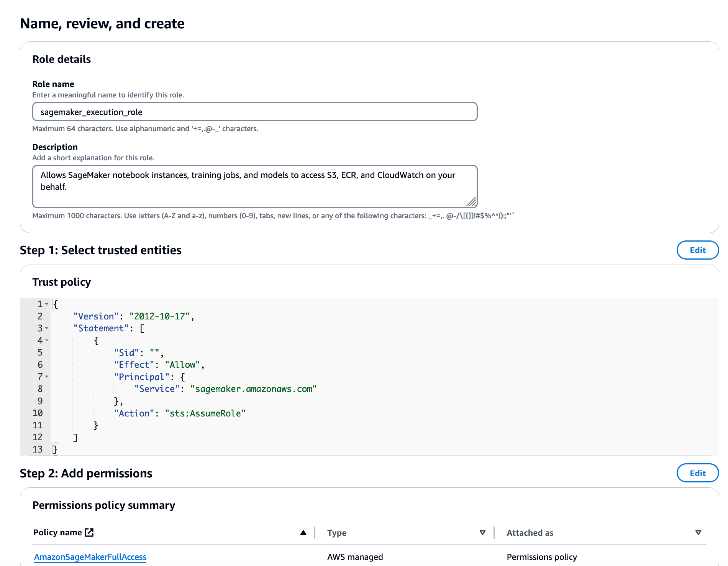This screenshot has height=566, width=728.
Task: Edit Step 2 permissions
Action: [697, 473]
